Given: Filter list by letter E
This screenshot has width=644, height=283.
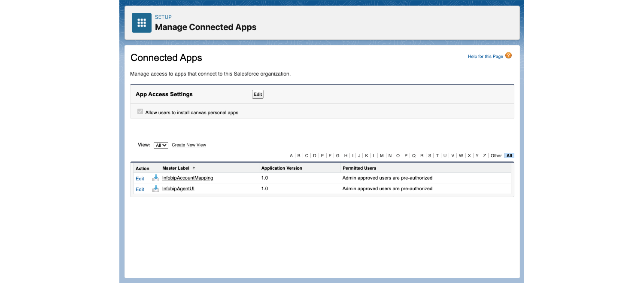Looking at the screenshot, I should 322,156.
